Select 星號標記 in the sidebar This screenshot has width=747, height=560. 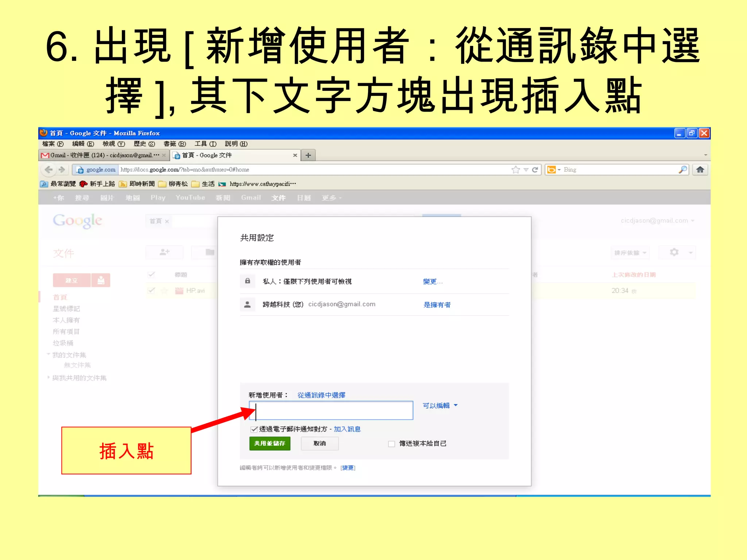coord(66,309)
